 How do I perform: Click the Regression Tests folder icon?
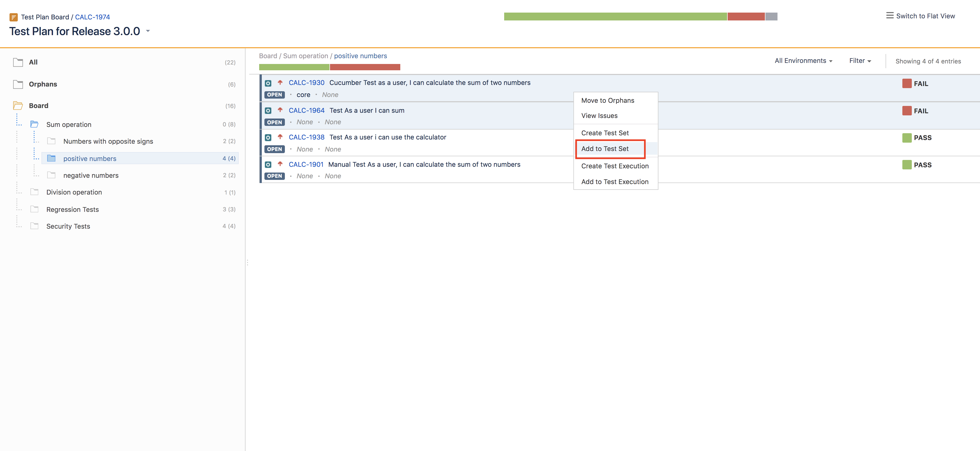click(35, 209)
